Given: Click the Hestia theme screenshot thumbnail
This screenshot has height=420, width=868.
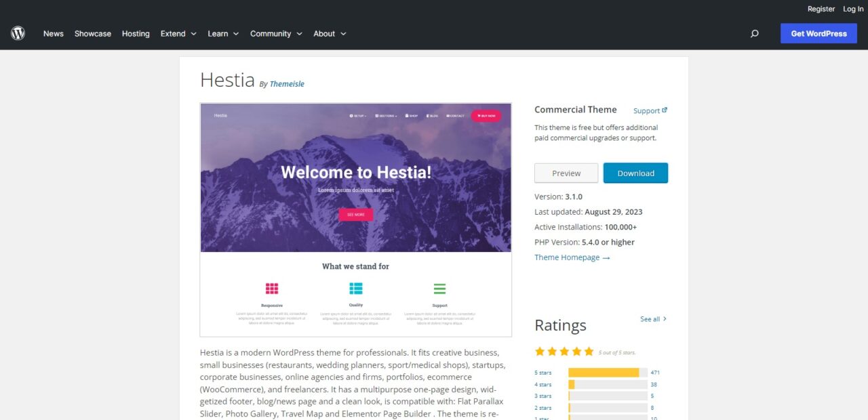Looking at the screenshot, I should (x=355, y=219).
